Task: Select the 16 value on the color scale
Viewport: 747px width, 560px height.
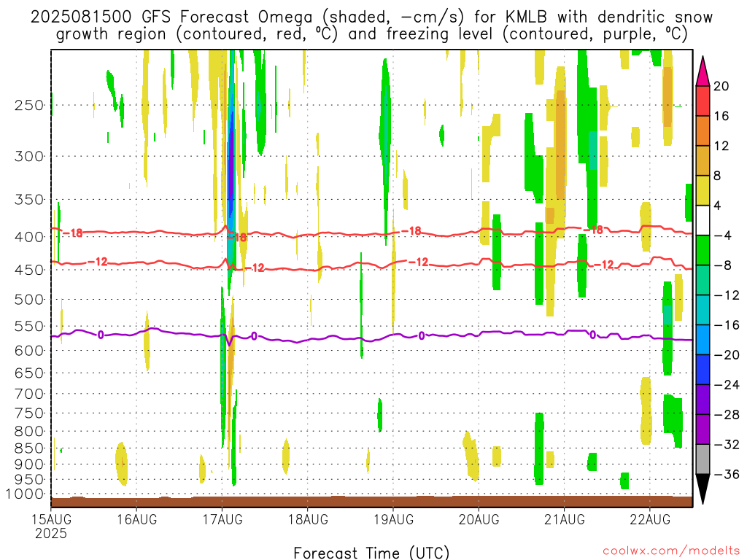Action: click(721, 116)
